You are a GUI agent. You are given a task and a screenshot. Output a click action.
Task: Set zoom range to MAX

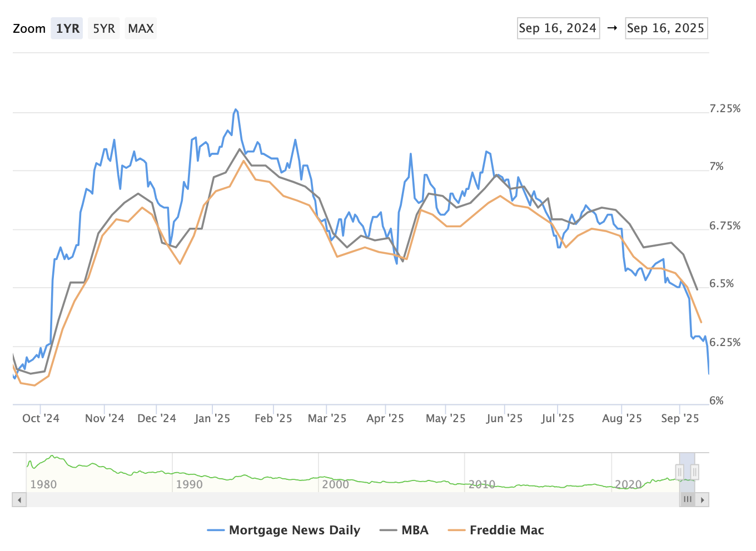point(141,28)
